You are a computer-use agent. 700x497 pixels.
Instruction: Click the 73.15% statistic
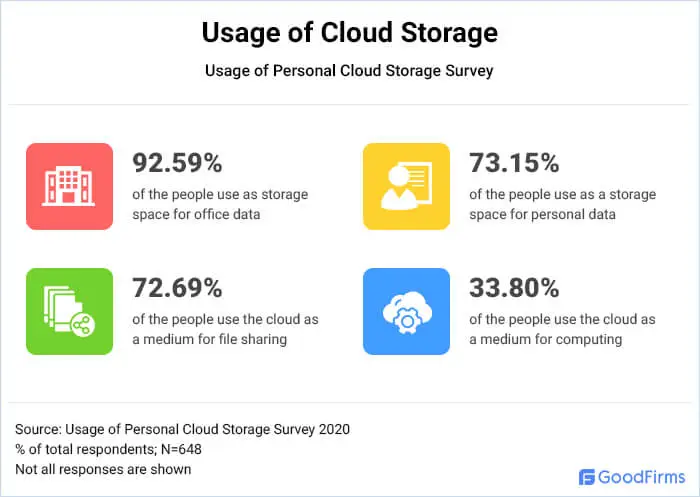coord(514,163)
